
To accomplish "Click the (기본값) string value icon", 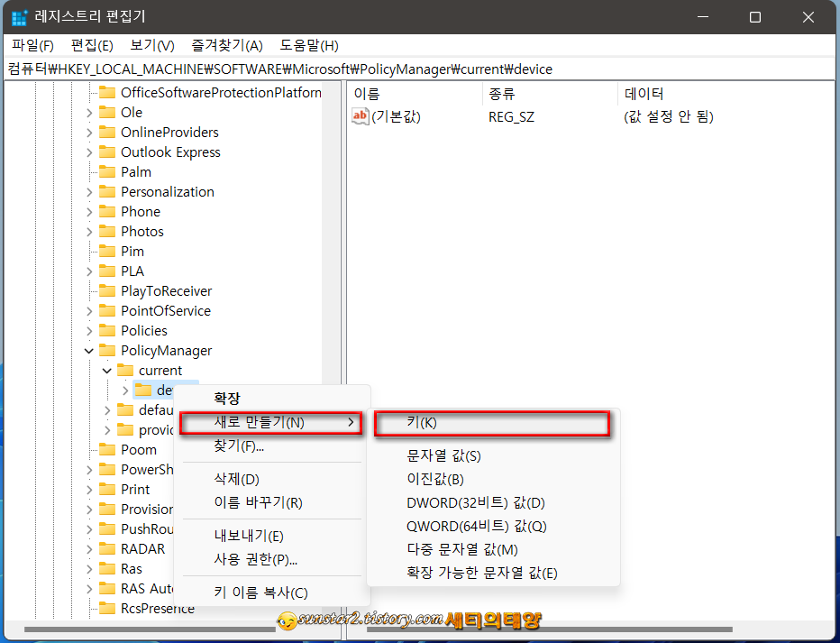I will click(360, 115).
